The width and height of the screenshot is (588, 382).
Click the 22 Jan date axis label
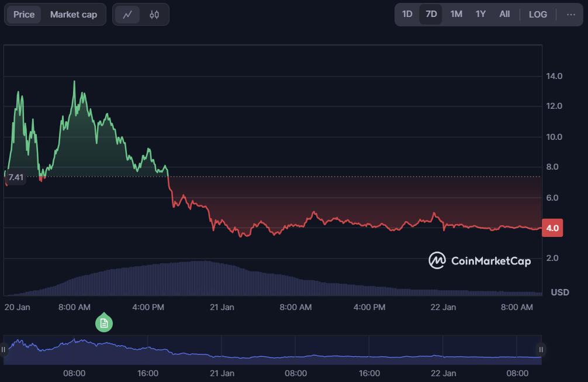(x=443, y=307)
